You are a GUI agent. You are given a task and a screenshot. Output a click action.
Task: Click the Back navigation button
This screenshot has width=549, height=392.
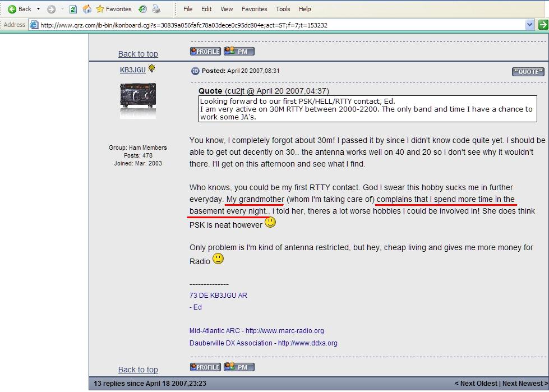(x=19, y=9)
